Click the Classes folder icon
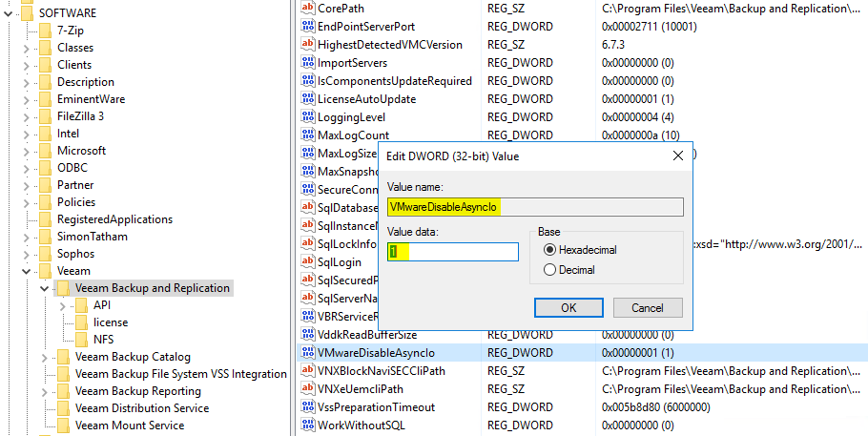The height and width of the screenshot is (436, 868). tap(45, 48)
